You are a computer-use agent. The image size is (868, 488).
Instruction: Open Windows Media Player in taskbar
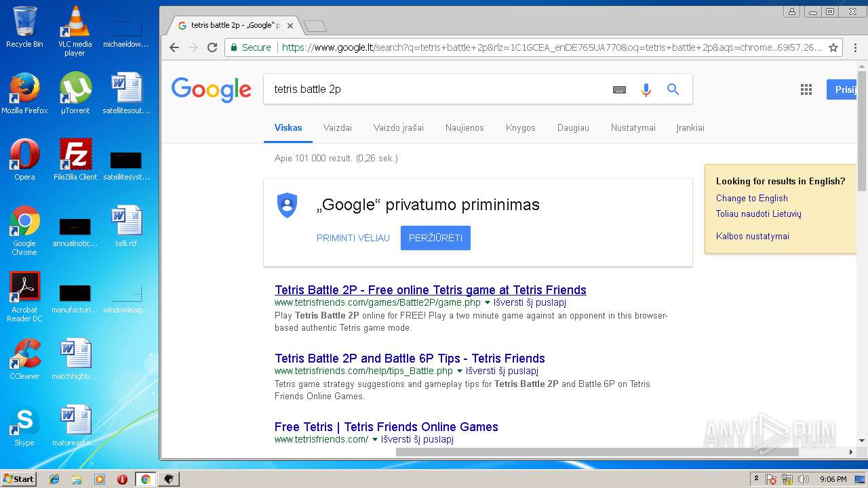pos(100,479)
